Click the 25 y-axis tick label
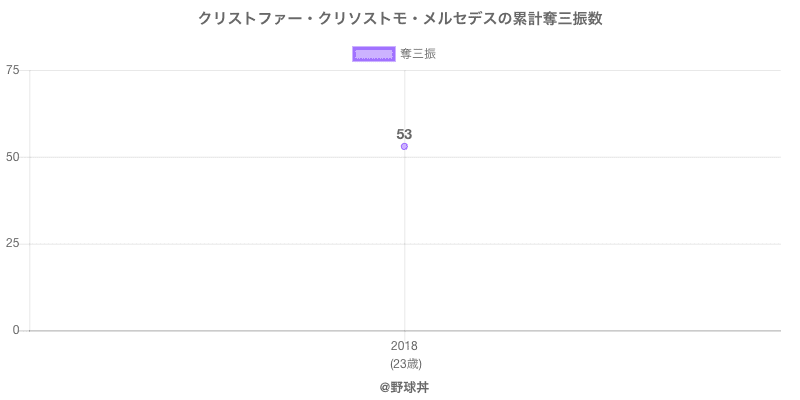Image resolution: width=800 pixels, height=400 pixels. 12,244
